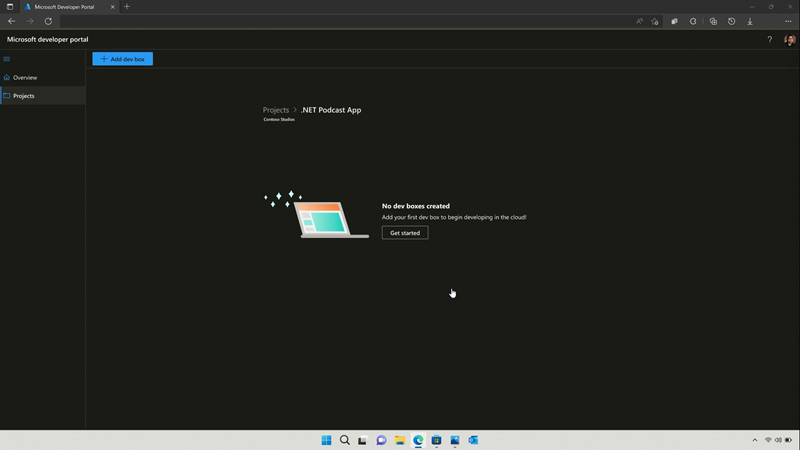Click Microsoft developer portal header title

pos(47,39)
